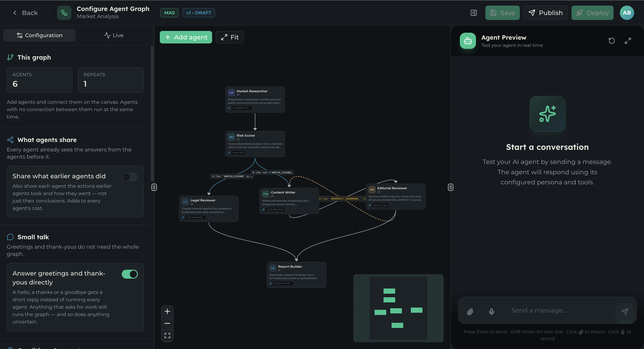Select the Legal Reviewer agent node
This screenshot has height=349, width=644.
[x=209, y=209]
